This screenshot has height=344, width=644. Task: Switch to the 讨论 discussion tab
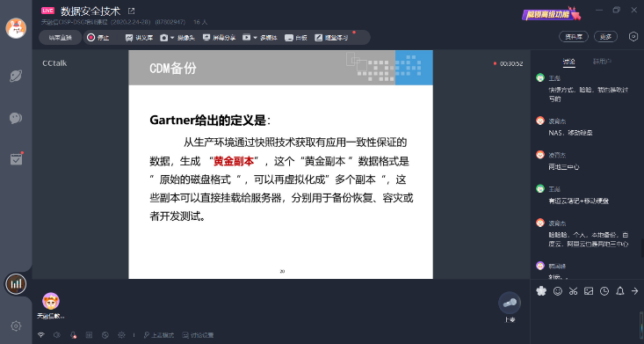(x=568, y=62)
